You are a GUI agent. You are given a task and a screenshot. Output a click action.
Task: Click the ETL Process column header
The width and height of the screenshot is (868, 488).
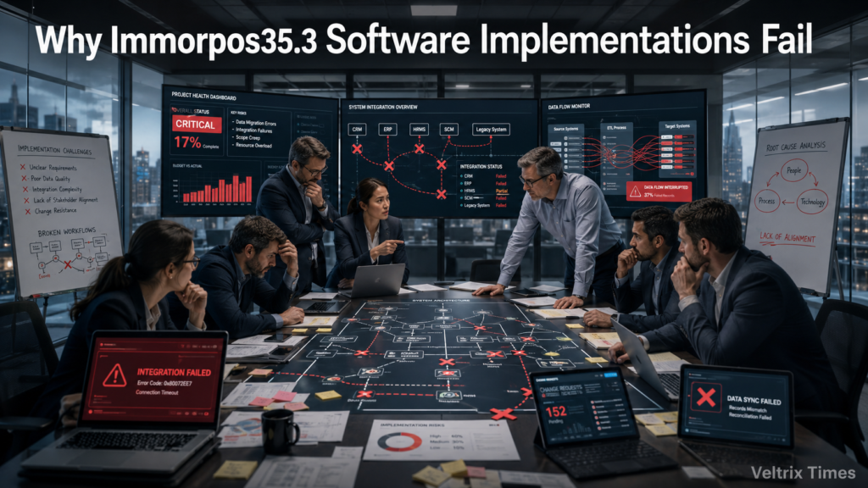tap(616, 128)
